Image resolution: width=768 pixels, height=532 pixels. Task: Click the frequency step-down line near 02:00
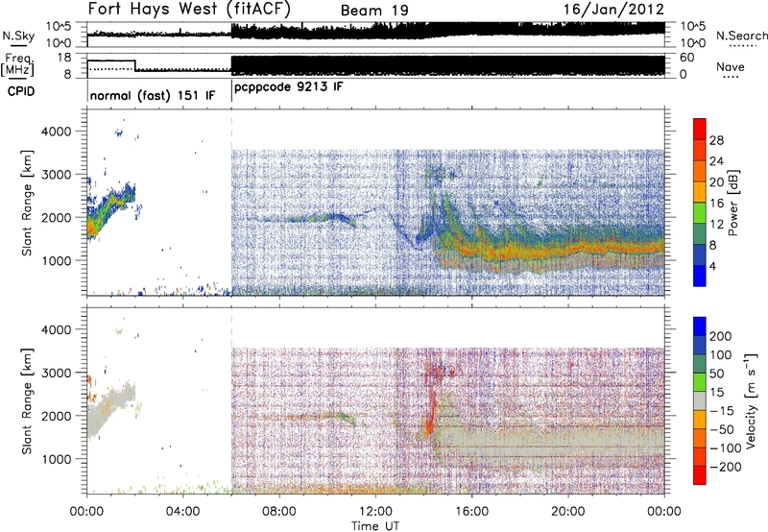pos(134,65)
